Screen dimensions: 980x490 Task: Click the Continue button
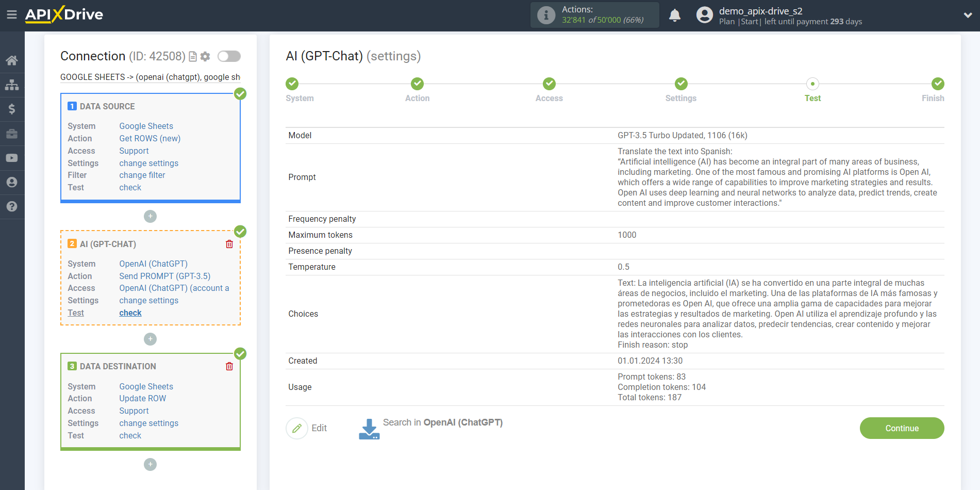click(x=902, y=428)
